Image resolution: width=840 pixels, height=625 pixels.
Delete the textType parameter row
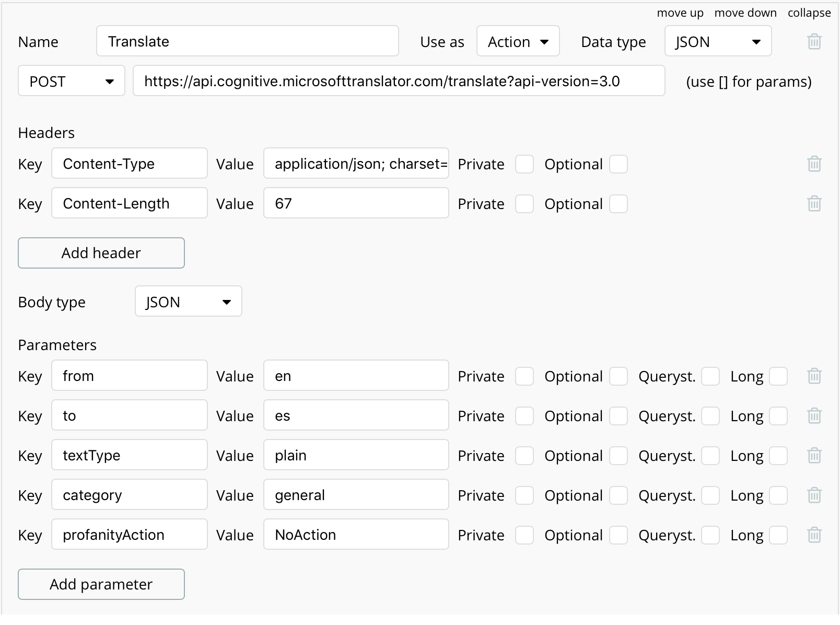point(814,456)
